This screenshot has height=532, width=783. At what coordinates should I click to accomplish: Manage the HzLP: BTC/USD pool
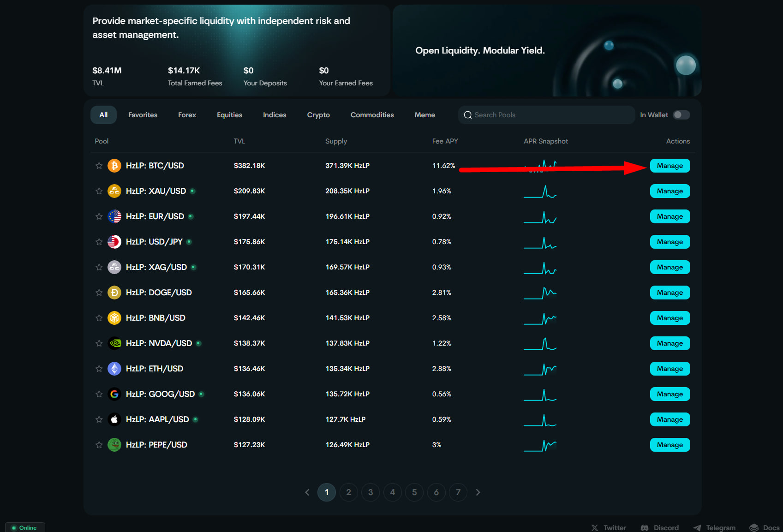pos(670,166)
